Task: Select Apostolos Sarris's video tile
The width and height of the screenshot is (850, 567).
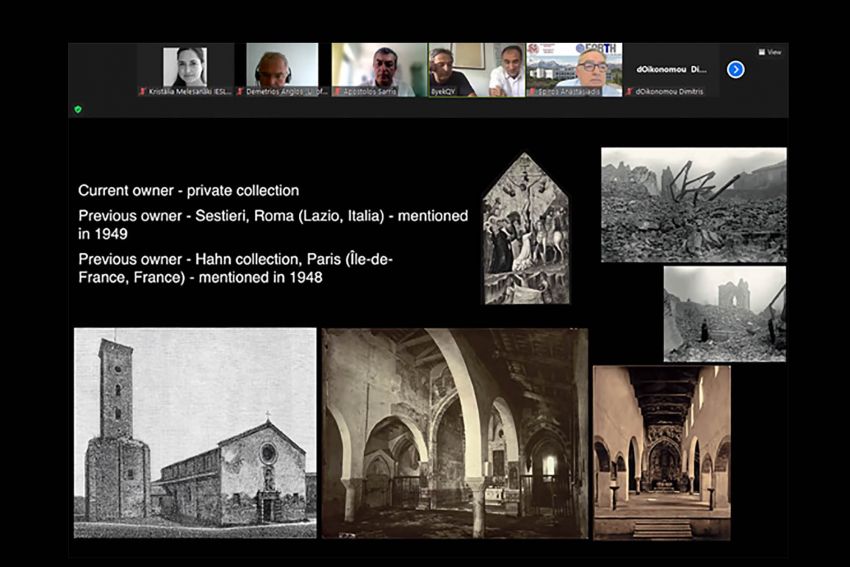Action: point(379,70)
